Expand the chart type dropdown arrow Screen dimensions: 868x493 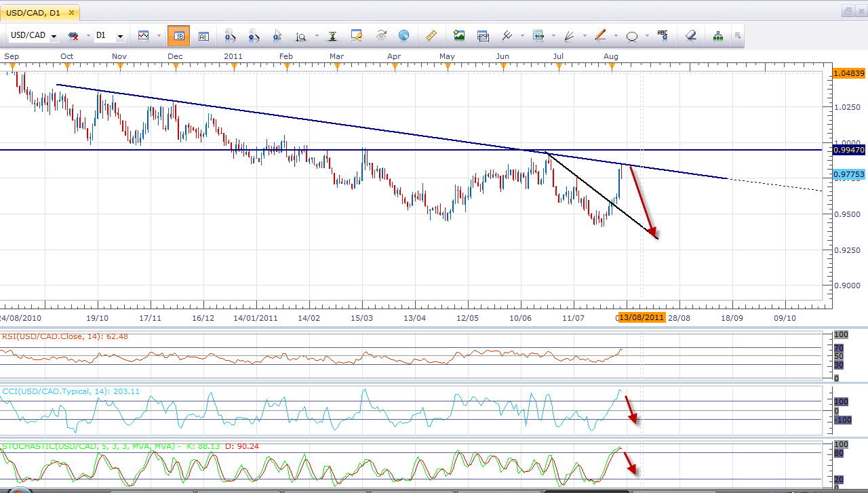pos(159,36)
